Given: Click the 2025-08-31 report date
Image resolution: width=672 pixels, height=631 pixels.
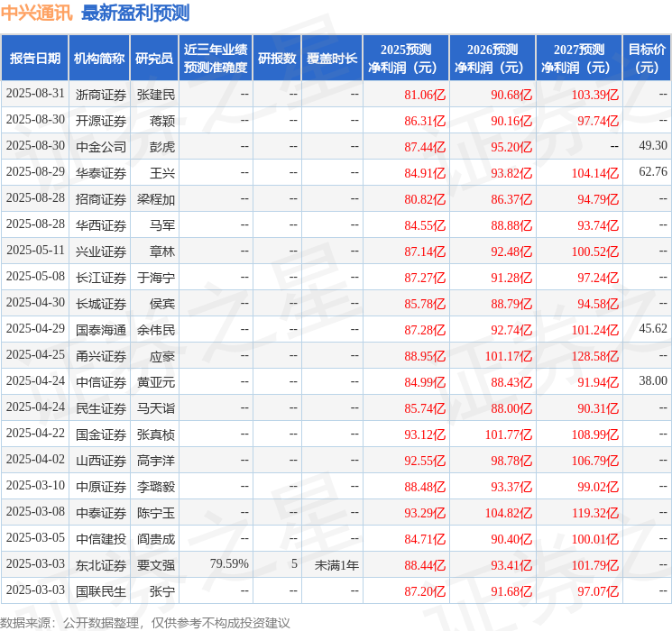Looking at the screenshot, I should point(35,94).
